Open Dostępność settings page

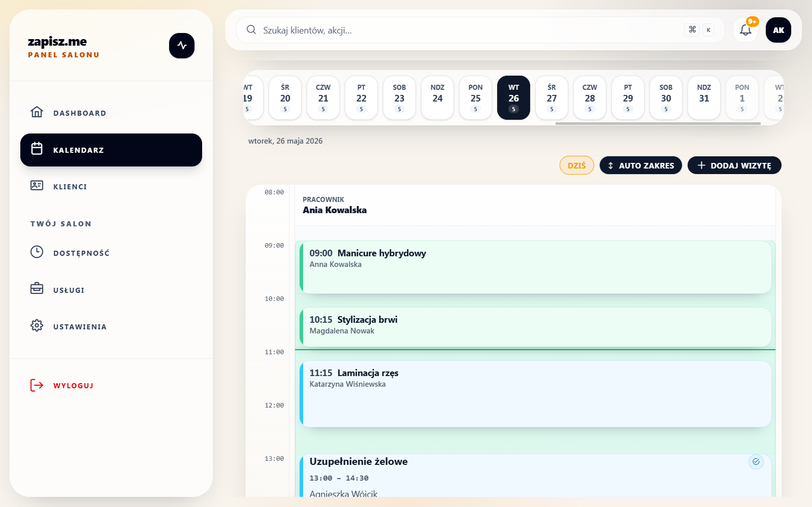(111, 253)
